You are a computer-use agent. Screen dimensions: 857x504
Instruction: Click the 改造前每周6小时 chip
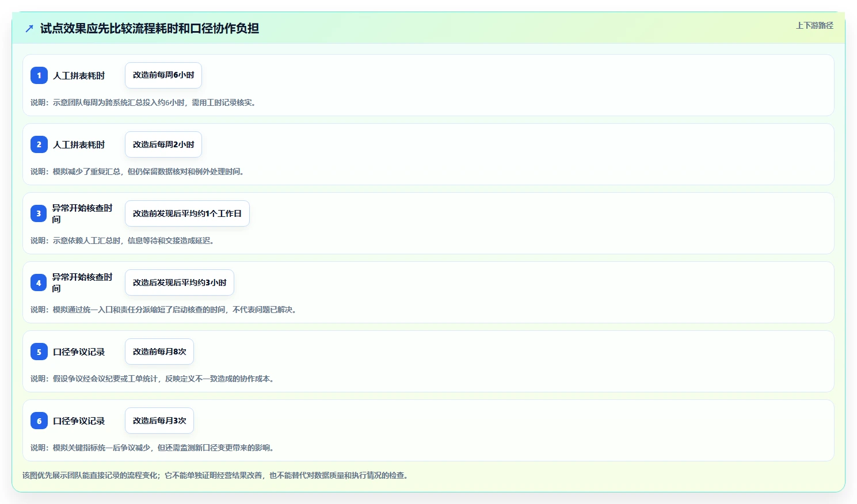click(163, 75)
